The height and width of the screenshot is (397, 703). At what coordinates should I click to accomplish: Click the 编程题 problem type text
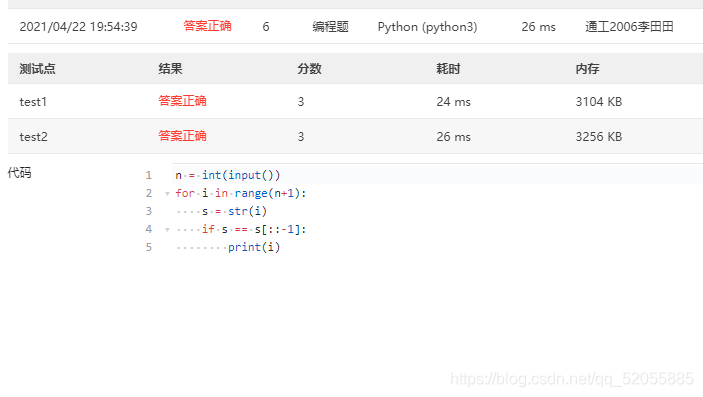[330, 26]
